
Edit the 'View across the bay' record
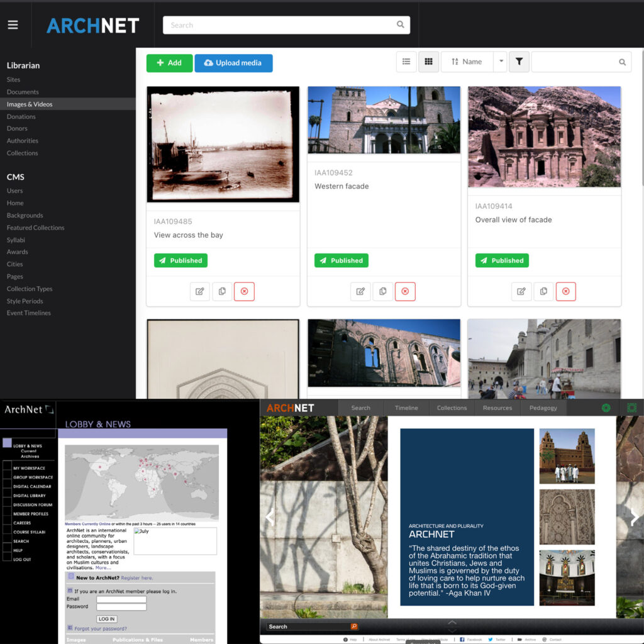coord(199,291)
